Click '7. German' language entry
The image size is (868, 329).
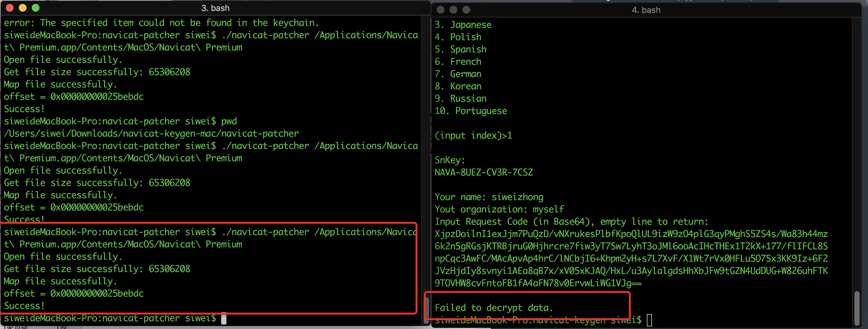[458, 74]
